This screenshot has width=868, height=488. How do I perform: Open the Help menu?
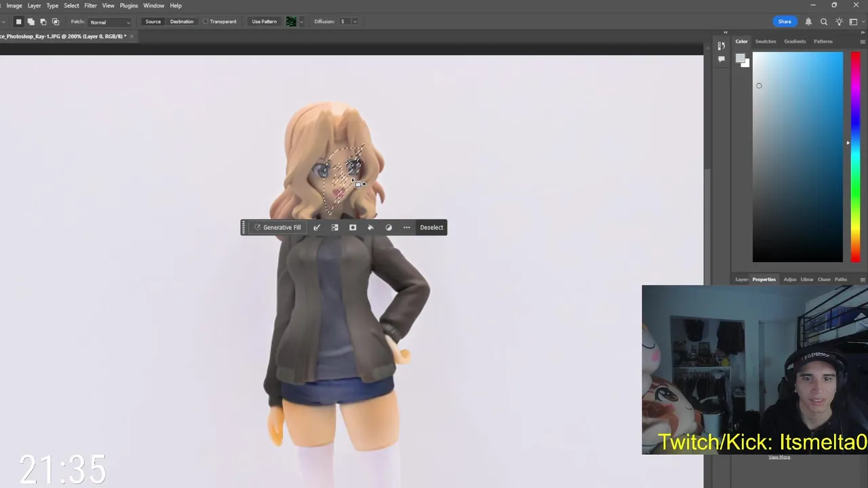pos(176,5)
